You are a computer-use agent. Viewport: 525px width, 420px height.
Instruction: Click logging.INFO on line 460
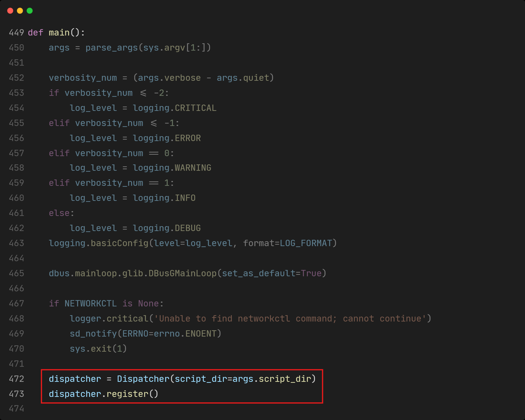pos(164,198)
